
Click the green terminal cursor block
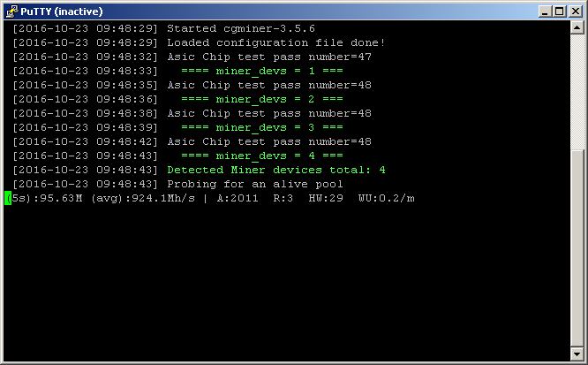point(8,198)
